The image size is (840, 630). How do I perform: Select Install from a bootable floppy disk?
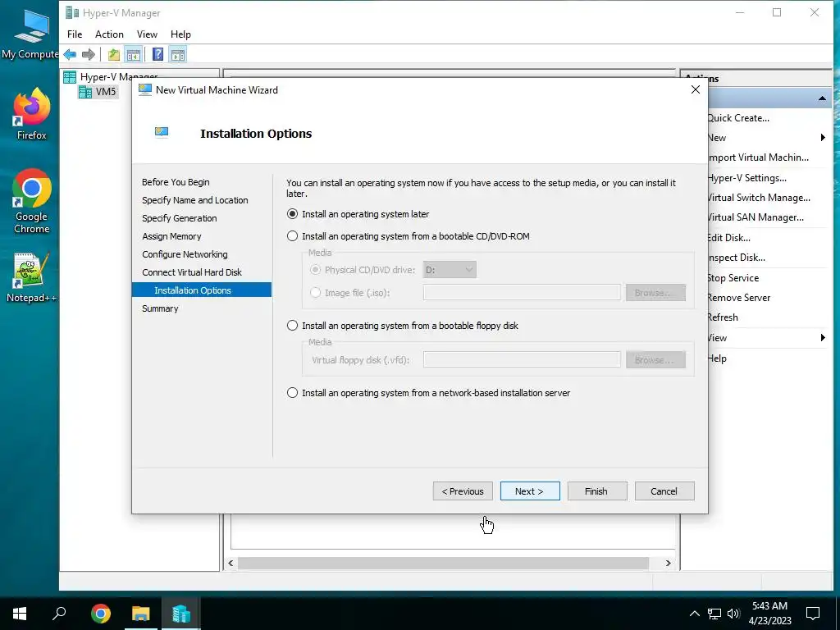click(x=292, y=326)
